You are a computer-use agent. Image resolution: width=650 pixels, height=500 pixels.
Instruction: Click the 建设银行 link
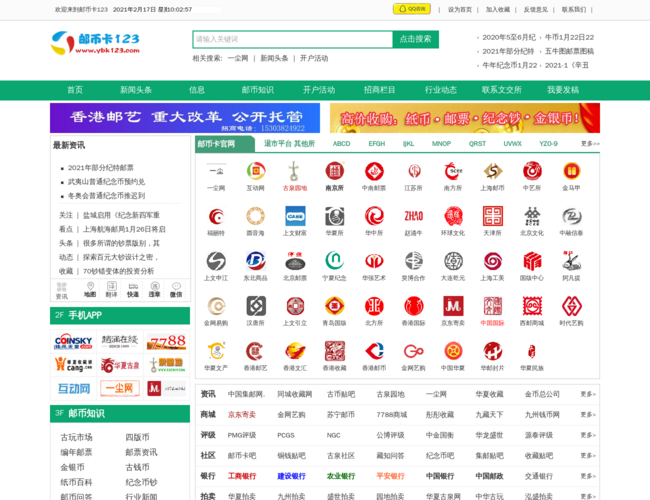tap(291, 476)
